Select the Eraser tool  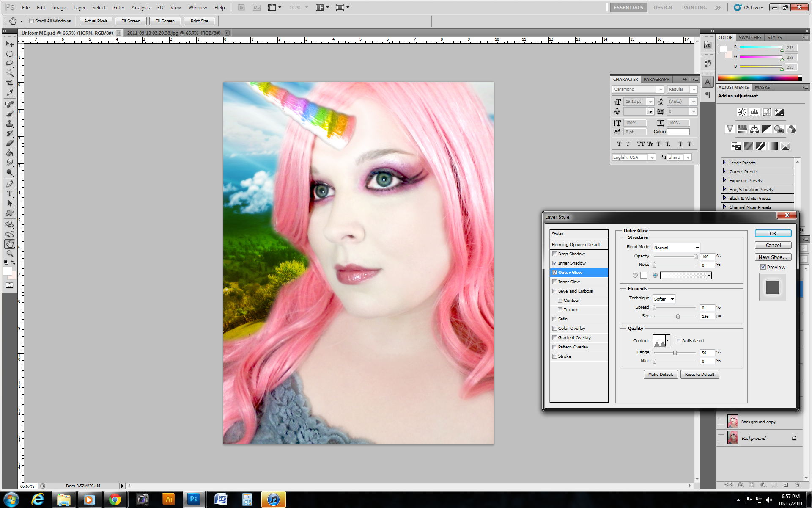[10, 143]
